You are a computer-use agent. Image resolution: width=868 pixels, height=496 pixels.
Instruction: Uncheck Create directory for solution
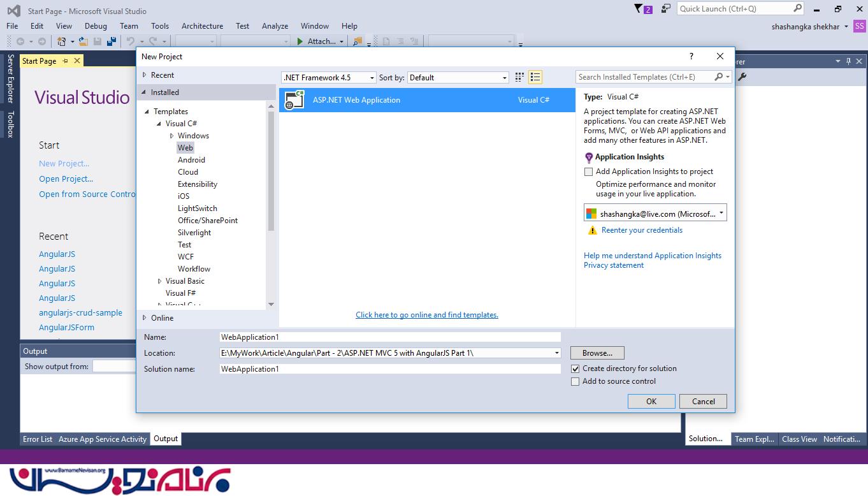(x=575, y=368)
